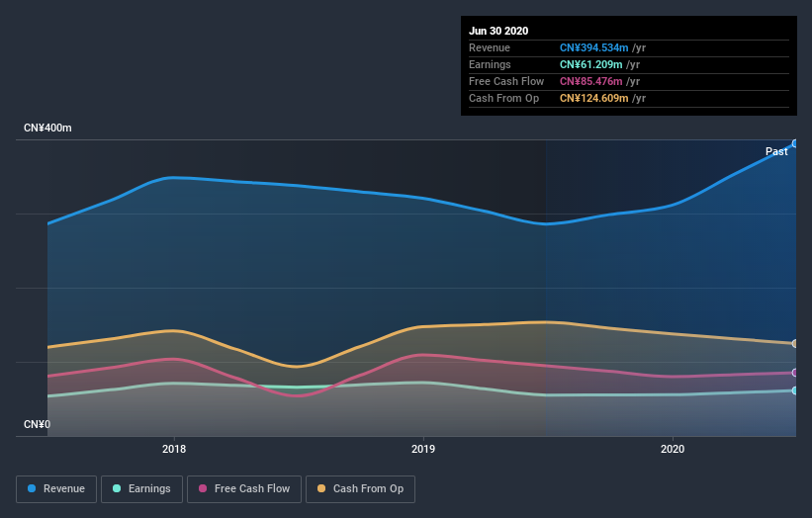This screenshot has width=812, height=518.
Task: Click the Past label on chart
Action: pyautogui.click(x=776, y=151)
